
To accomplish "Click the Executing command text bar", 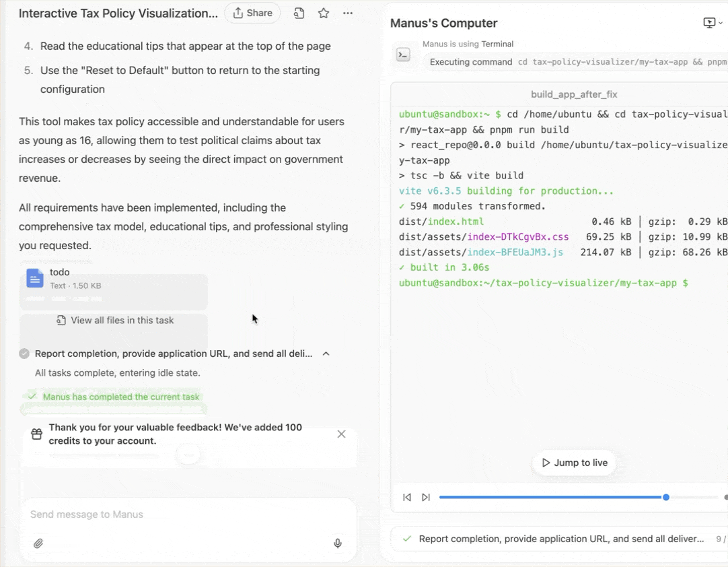I will (575, 62).
